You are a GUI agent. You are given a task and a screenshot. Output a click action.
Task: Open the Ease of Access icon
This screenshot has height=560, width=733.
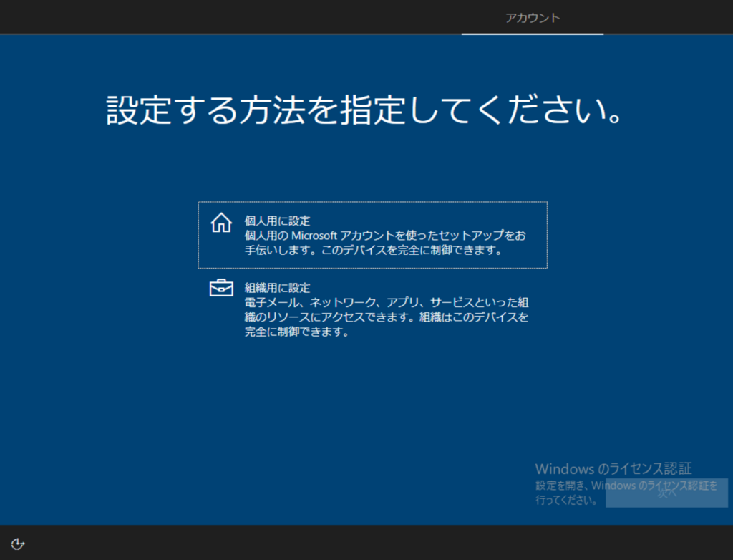pos(18,544)
